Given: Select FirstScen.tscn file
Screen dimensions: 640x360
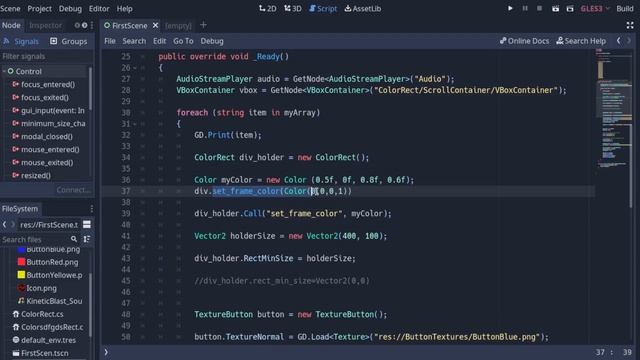Looking at the screenshot, I should pyautogui.click(x=40, y=353).
